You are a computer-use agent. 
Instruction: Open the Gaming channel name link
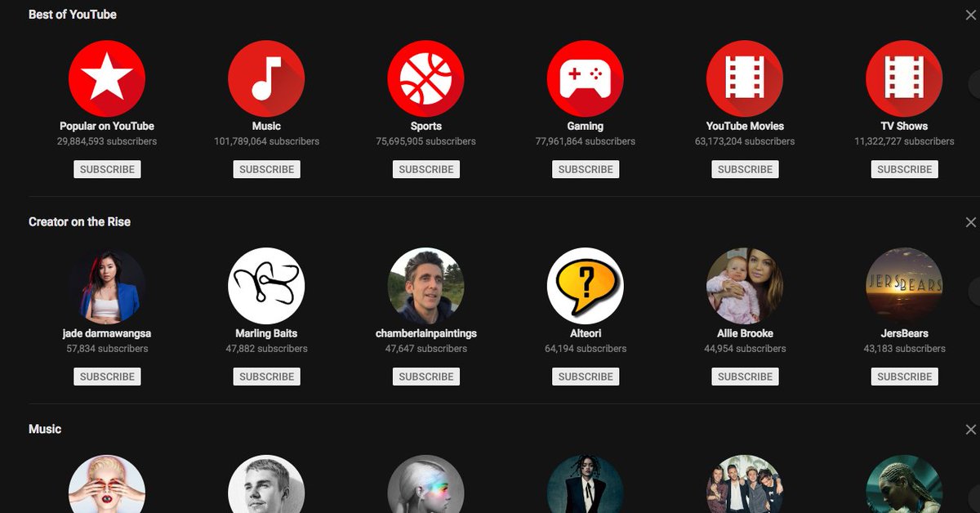(585, 127)
